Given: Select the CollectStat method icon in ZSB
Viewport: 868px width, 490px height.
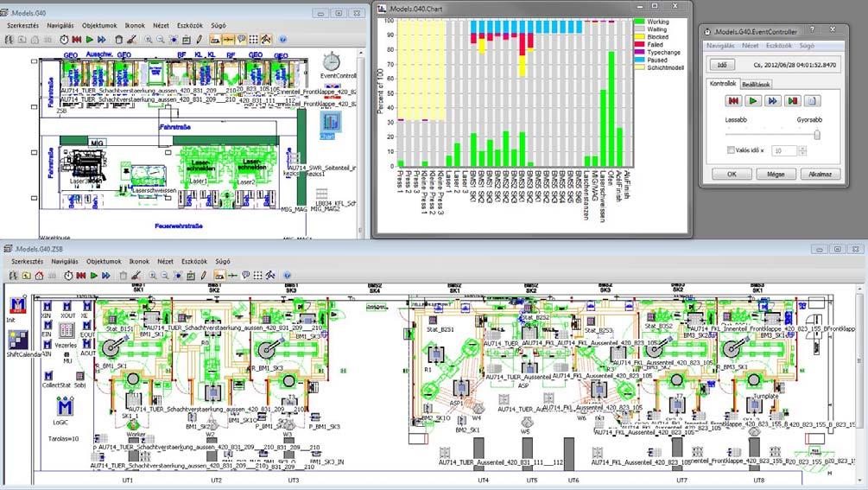Looking at the screenshot, I should [48, 376].
